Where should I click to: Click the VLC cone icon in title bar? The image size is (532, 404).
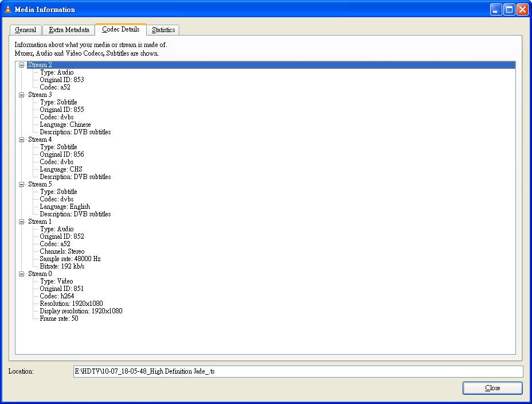[x=8, y=9]
